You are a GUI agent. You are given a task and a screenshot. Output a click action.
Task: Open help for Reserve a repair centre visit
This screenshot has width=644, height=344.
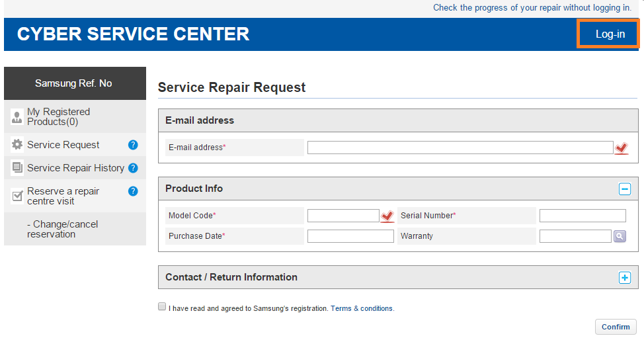coord(133,191)
